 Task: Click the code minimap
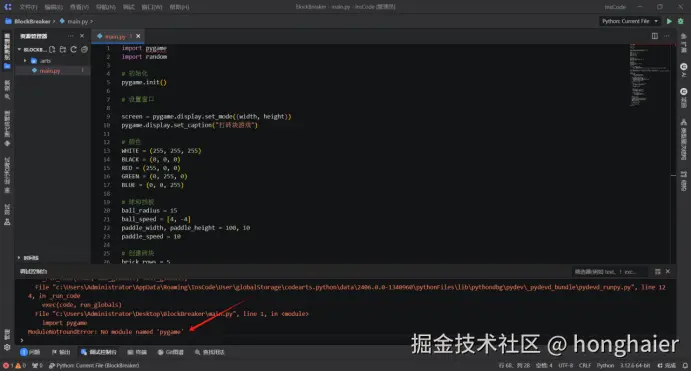pyautogui.click(x=651, y=75)
